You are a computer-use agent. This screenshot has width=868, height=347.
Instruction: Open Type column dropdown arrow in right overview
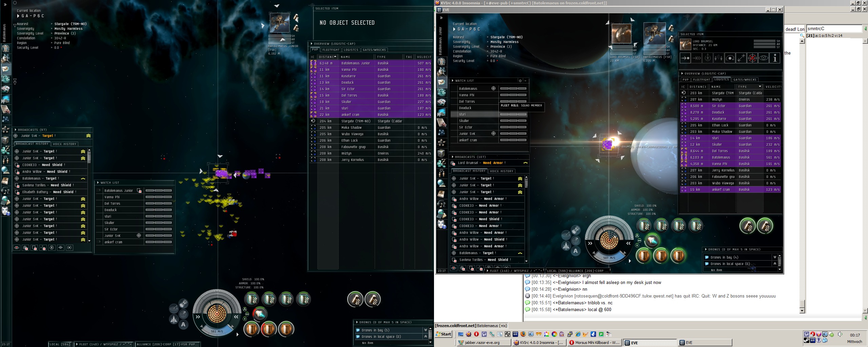[759, 86]
